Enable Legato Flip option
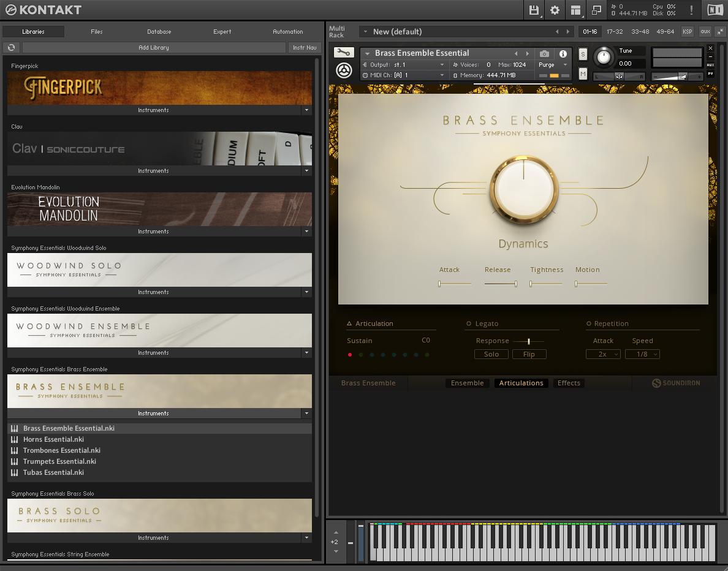 click(x=529, y=354)
